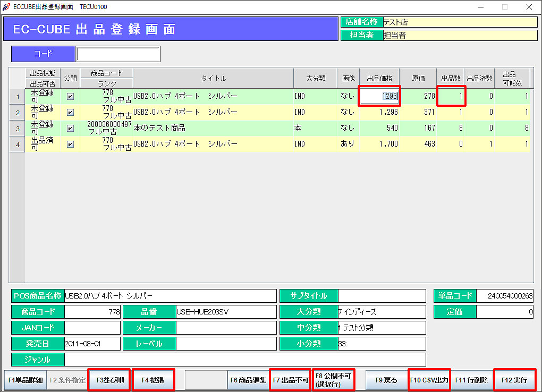The width and height of the screenshot is (542, 392).
Task: Delete row using F11 行削除
Action: click(471, 380)
